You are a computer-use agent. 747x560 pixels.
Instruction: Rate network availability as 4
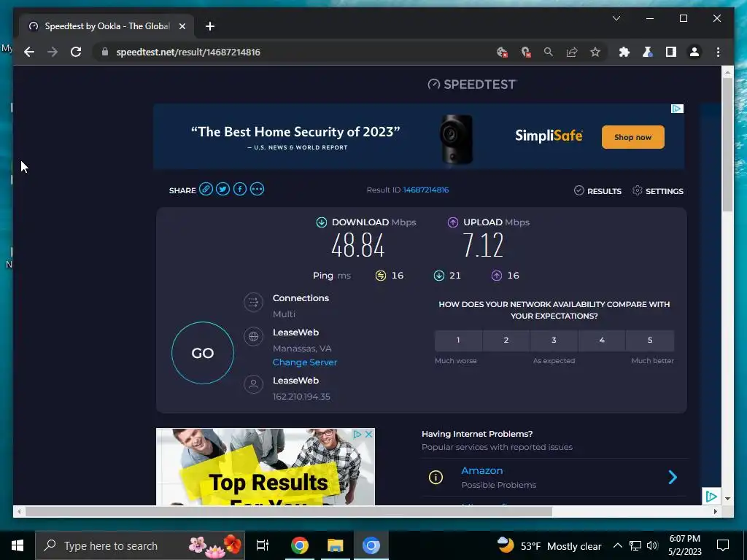pyautogui.click(x=602, y=340)
